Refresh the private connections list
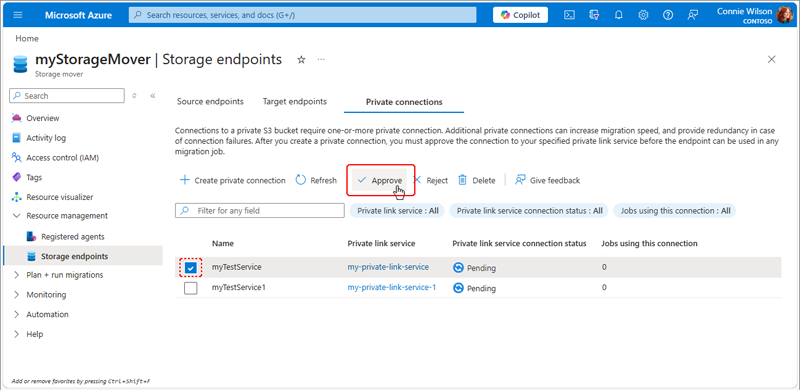 [x=316, y=180]
